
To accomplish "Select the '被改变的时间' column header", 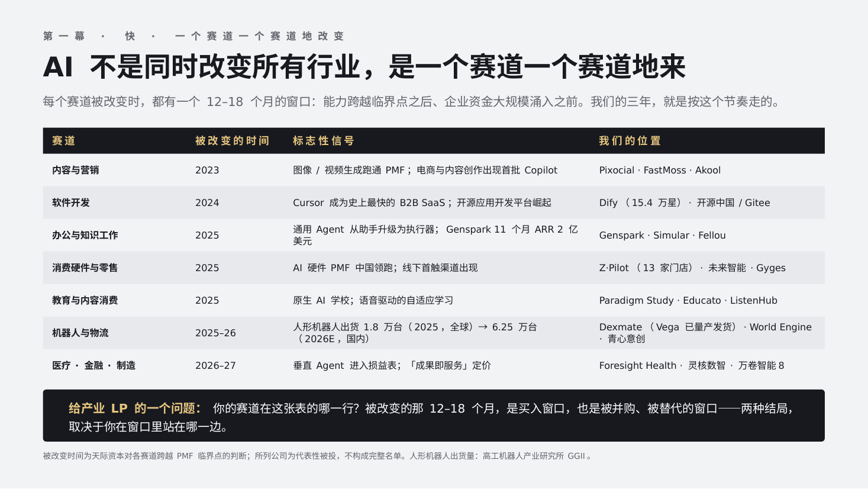I will coord(232,141).
